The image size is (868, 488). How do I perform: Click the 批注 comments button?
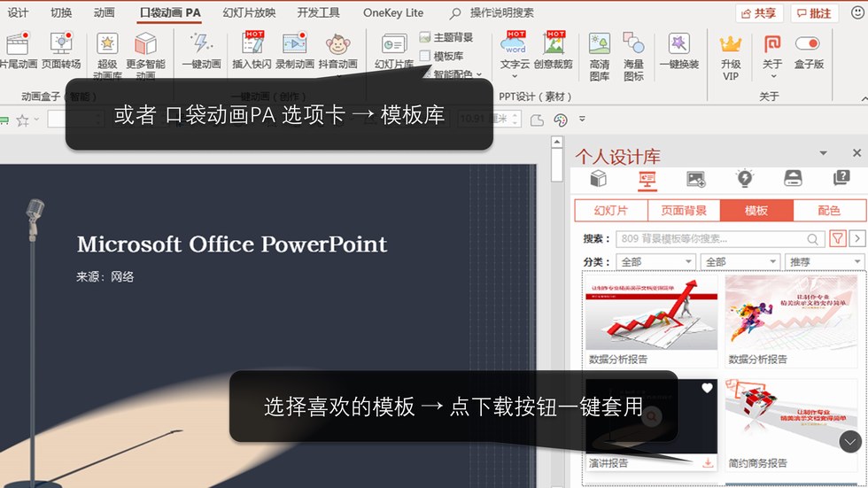coord(815,13)
